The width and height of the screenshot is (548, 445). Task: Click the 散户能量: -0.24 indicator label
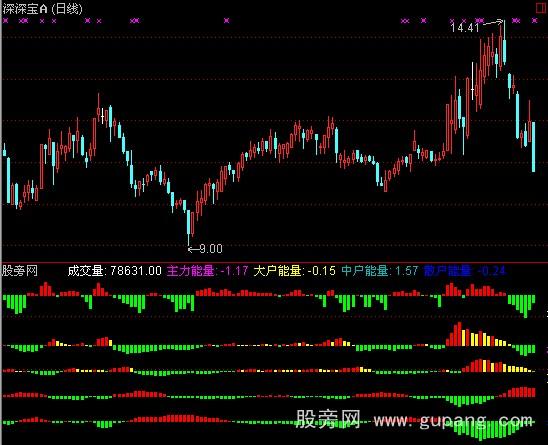[x=465, y=271]
